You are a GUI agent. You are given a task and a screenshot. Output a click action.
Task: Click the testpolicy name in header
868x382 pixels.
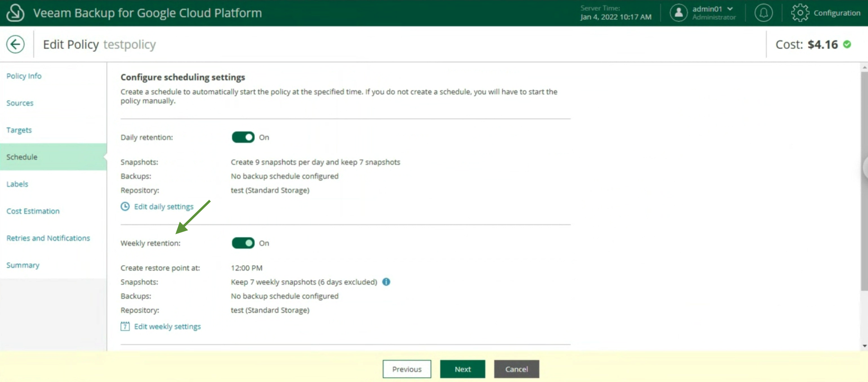tap(129, 45)
